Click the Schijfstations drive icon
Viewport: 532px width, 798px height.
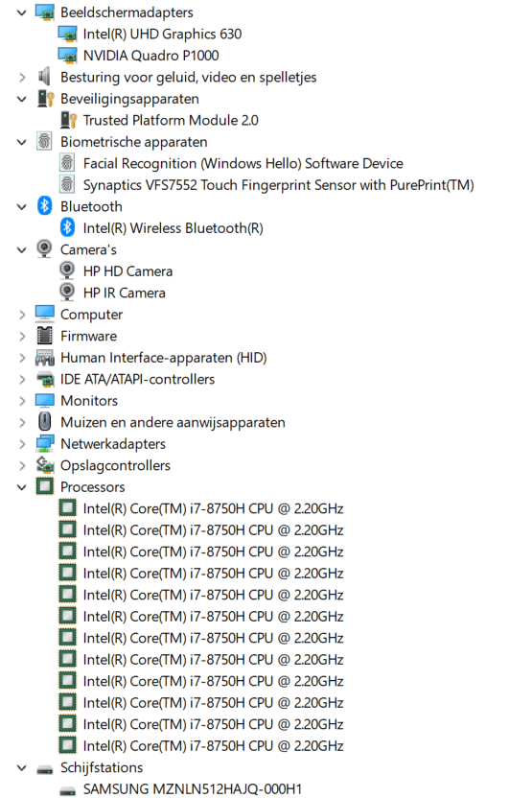point(45,769)
